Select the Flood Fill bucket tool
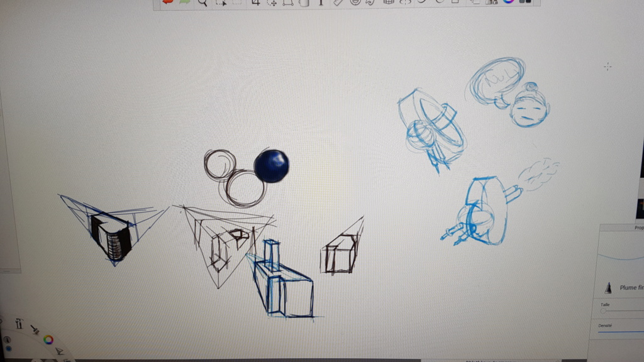The height and width of the screenshot is (362, 644). click(304, 3)
